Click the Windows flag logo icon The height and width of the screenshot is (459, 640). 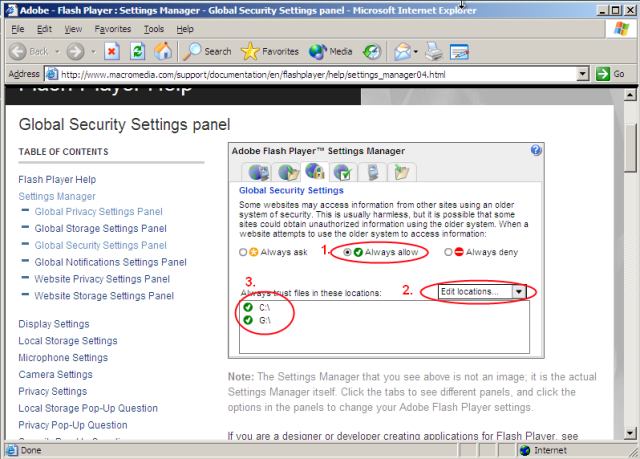click(x=621, y=29)
